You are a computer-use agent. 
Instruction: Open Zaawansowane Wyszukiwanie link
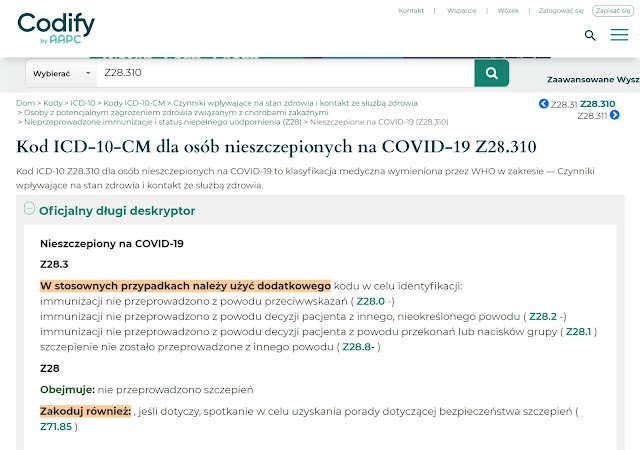[x=593, y=80]
